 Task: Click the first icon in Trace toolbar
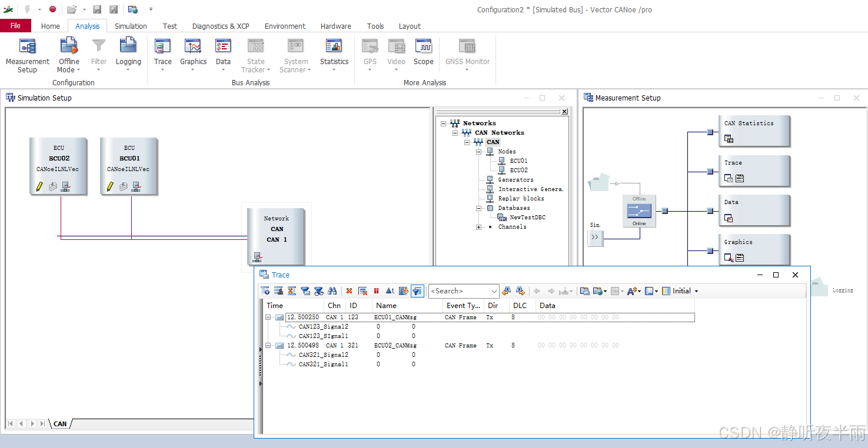[x=265, y=291]
